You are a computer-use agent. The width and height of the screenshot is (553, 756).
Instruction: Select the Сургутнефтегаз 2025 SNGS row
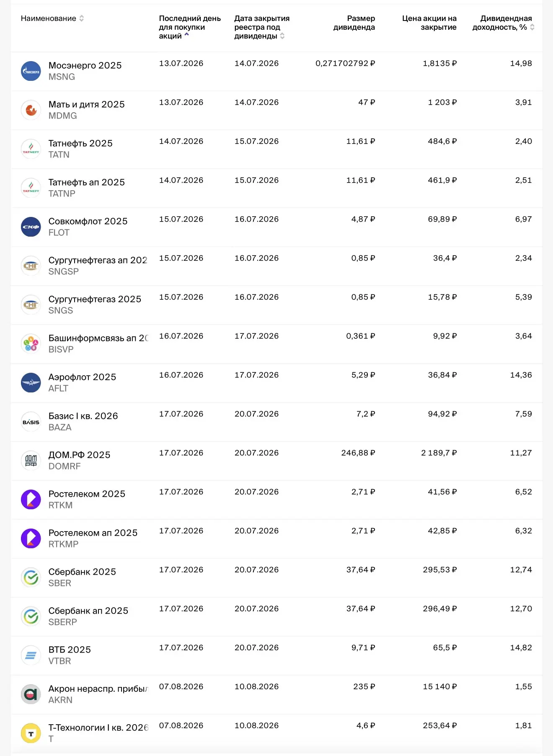click(x=276, y=305)
